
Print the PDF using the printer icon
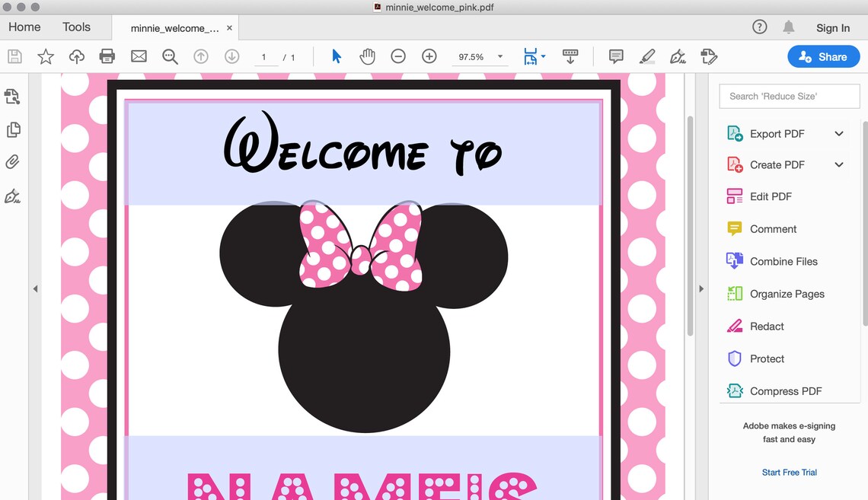107,56
